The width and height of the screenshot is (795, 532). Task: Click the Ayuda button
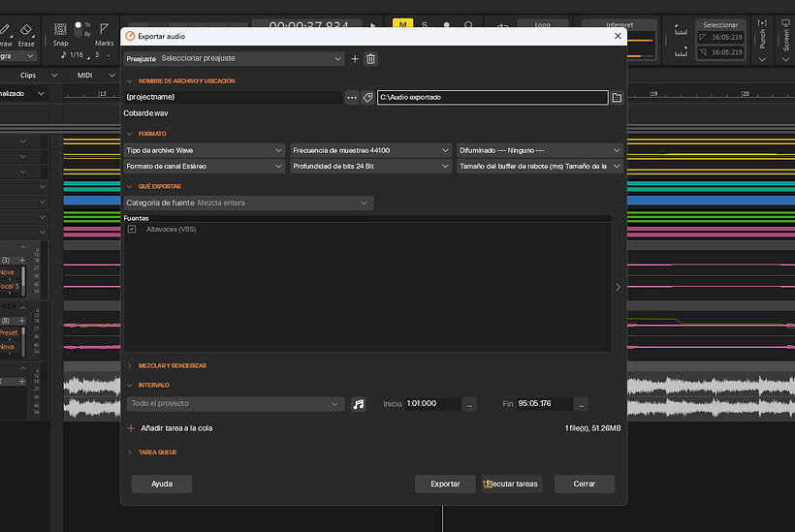coord(162,484)
